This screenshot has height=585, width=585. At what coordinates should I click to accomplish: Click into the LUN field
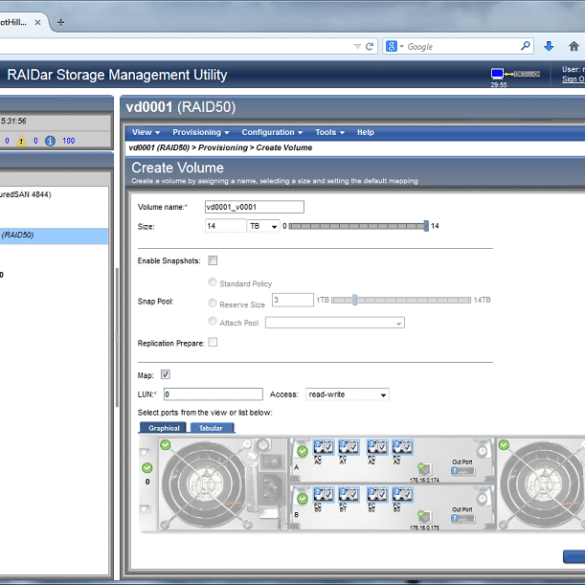click(213, 394)
